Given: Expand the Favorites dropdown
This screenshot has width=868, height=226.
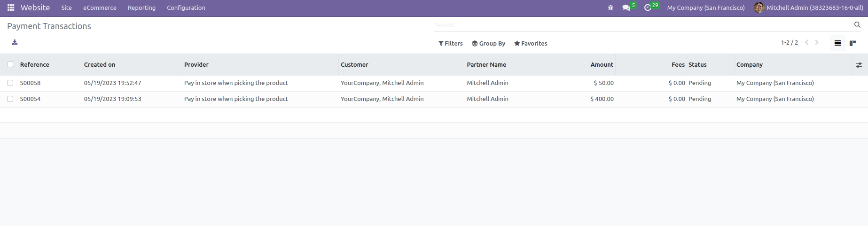Looking at the screenshot, I should [x=531, y=43].
